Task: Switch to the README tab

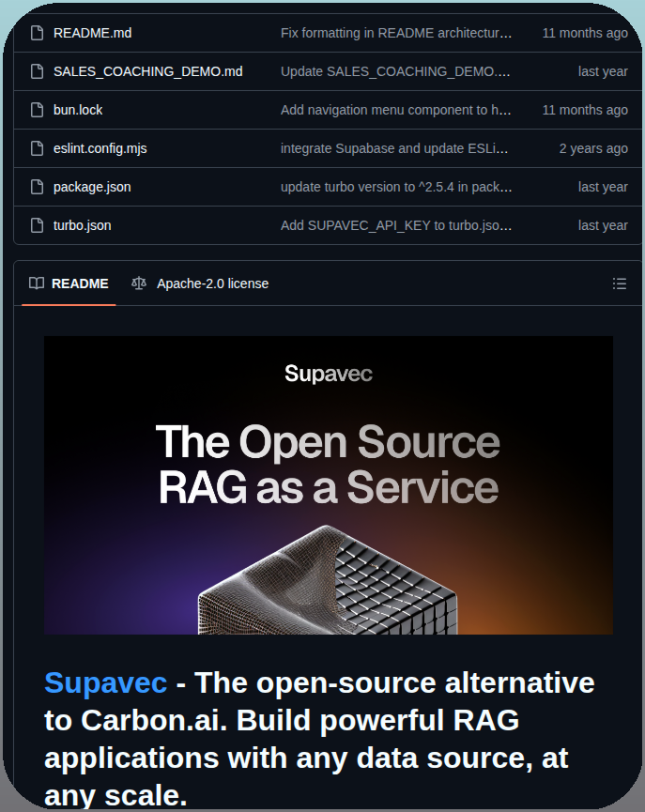Action: point(69,283)
